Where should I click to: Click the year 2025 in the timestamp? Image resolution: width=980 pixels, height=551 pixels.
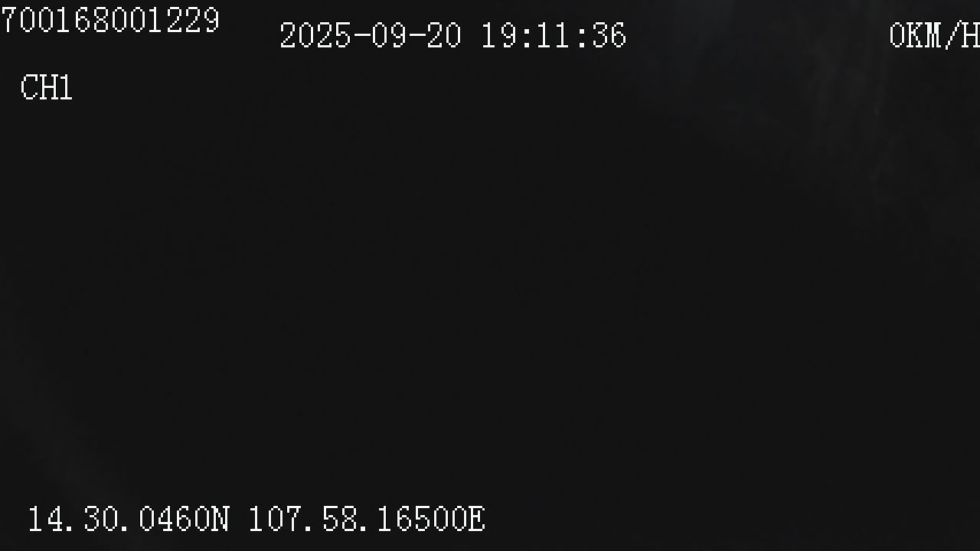(x=315, y=36)
